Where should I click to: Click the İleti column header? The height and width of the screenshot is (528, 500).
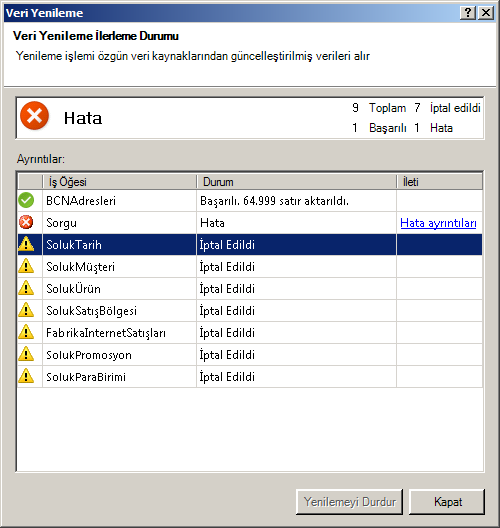tap(439, 182)
